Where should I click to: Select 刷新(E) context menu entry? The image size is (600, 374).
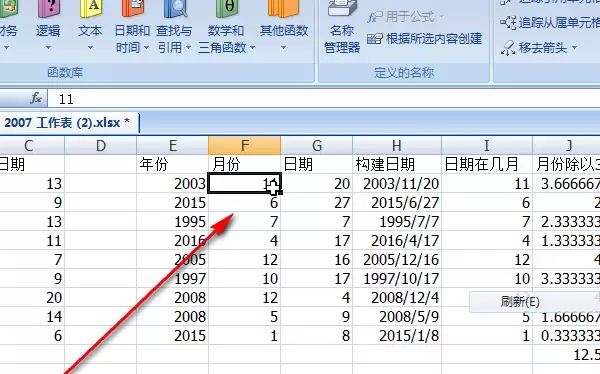[520, 302]
